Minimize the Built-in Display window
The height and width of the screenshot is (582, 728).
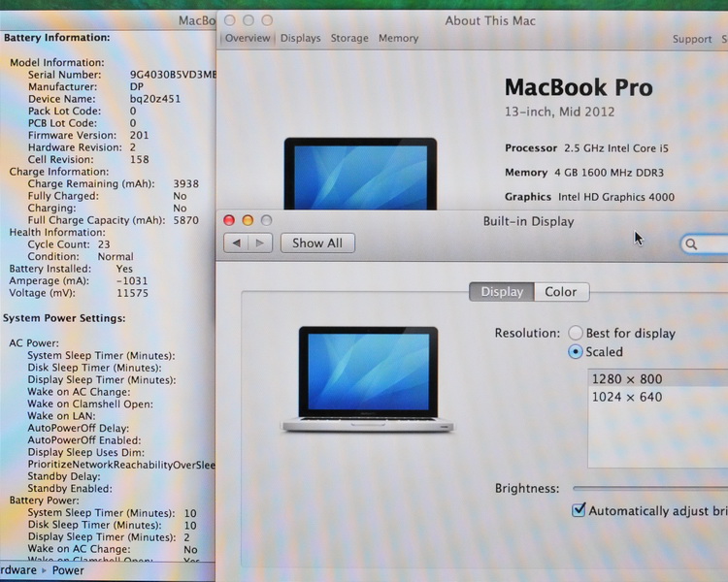(x=248, y=220)
